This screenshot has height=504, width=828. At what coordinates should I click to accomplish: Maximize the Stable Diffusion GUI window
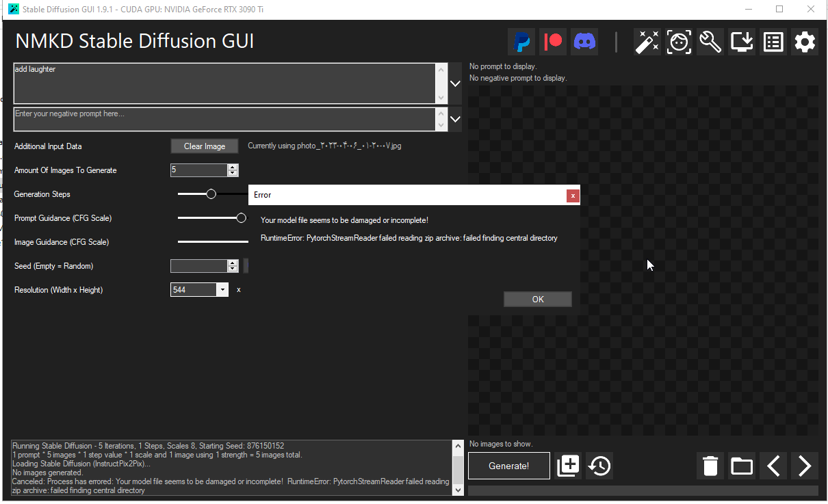[x=779, y=10]
